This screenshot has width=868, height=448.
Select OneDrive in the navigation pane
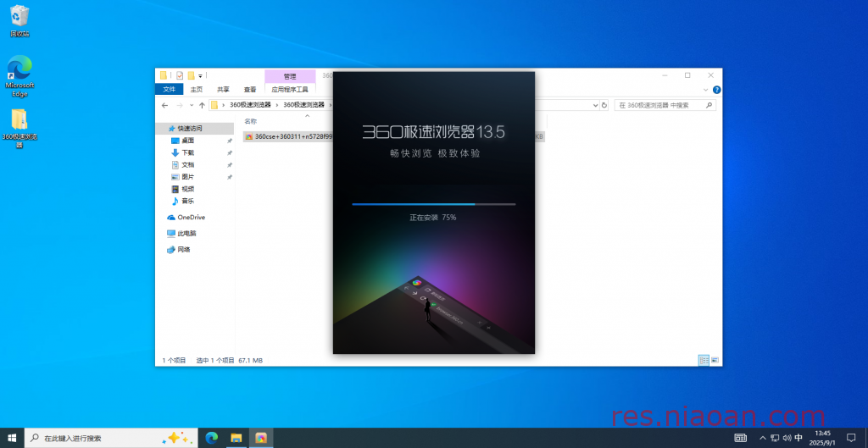[x=191, y=218]
